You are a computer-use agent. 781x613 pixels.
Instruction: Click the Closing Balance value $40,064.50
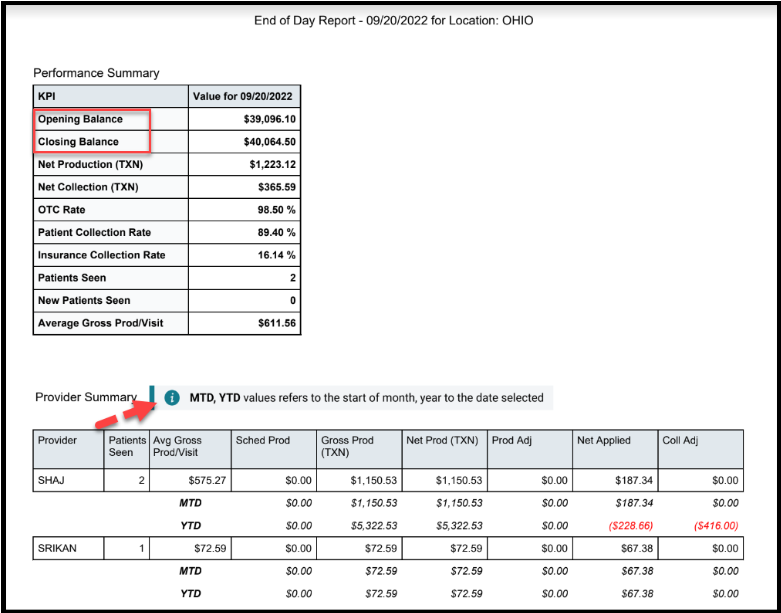pos(269,142)
